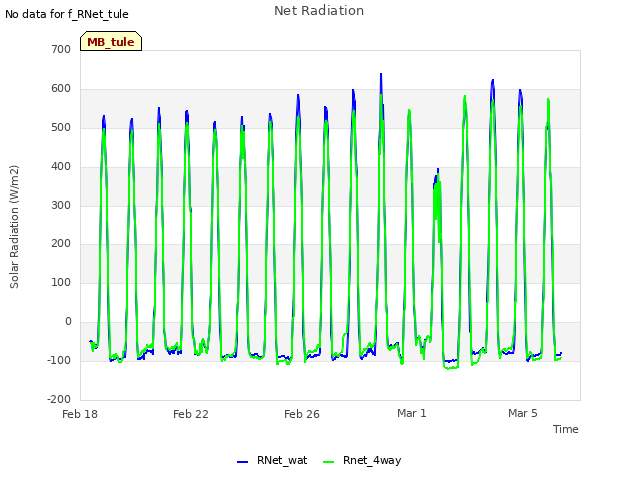
Task: Click the 0 y-axis tick label
Action: click(68, 322)
